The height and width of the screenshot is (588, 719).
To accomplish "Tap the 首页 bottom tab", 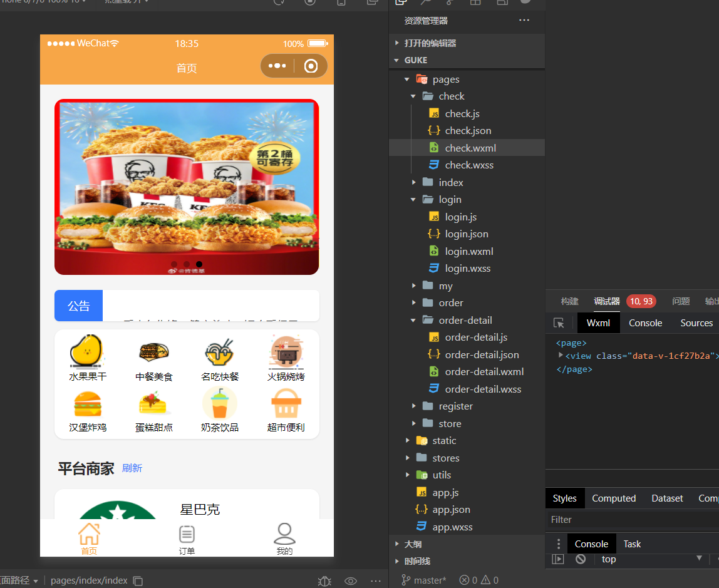I will point(89,539).
